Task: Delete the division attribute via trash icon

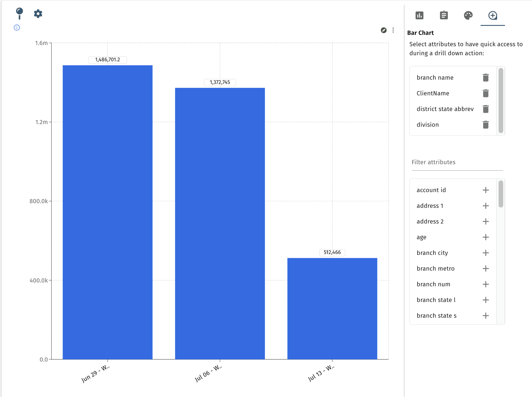Action: tap(485, 125)
